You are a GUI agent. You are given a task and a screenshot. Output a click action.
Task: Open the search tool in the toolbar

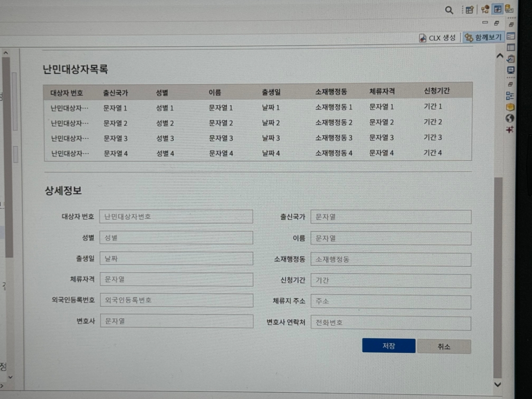pyautogui.click(x=450, y=9)
